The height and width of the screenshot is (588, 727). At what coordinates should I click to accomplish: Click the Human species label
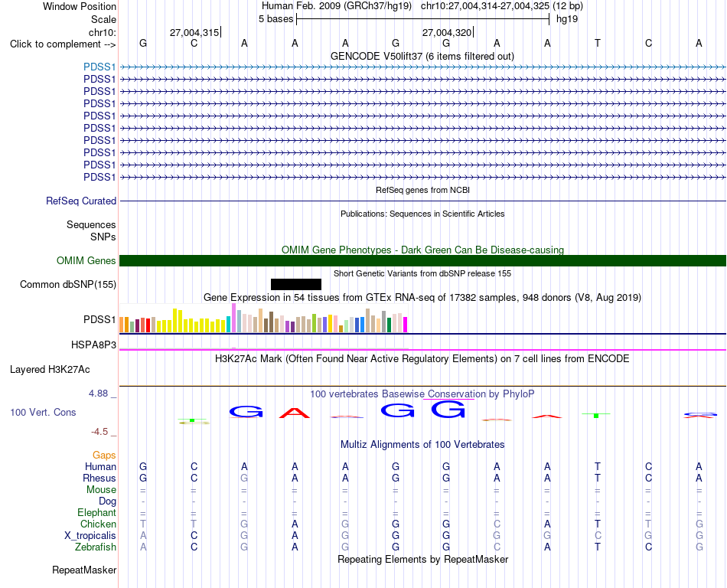(x=100, y=466)
